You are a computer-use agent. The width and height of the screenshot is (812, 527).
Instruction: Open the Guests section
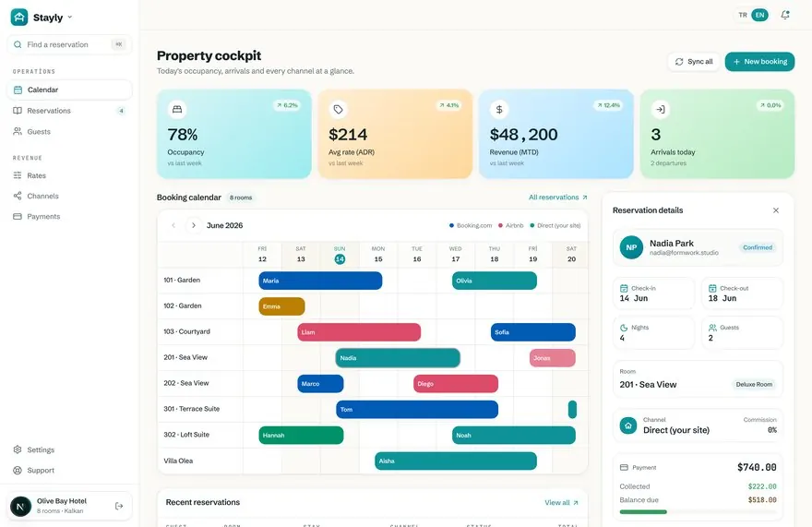69,132
